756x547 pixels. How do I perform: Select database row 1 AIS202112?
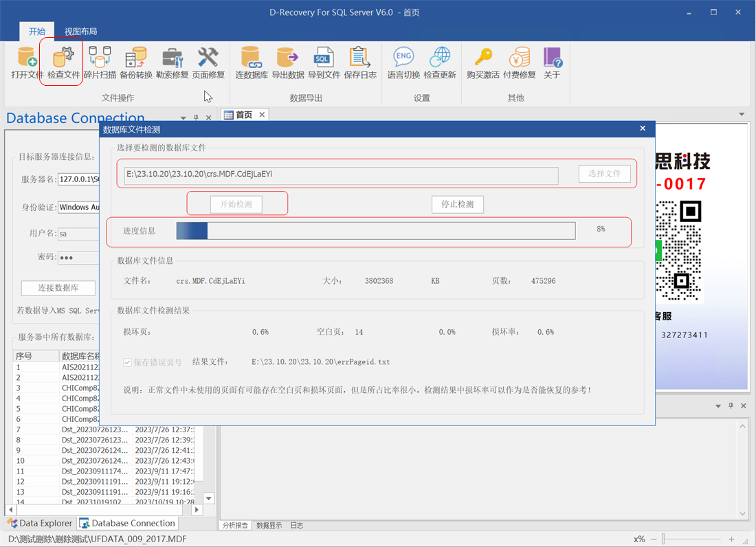pyautogui.click(x=56, y=367)
